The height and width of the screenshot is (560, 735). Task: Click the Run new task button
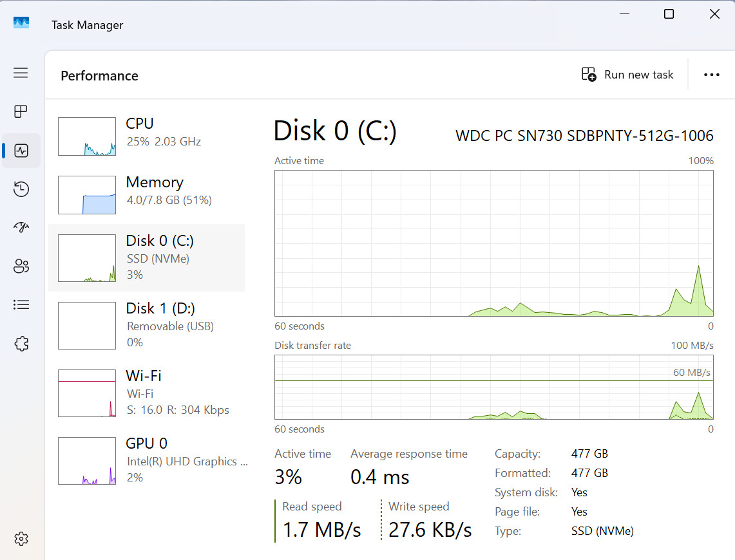627,75
